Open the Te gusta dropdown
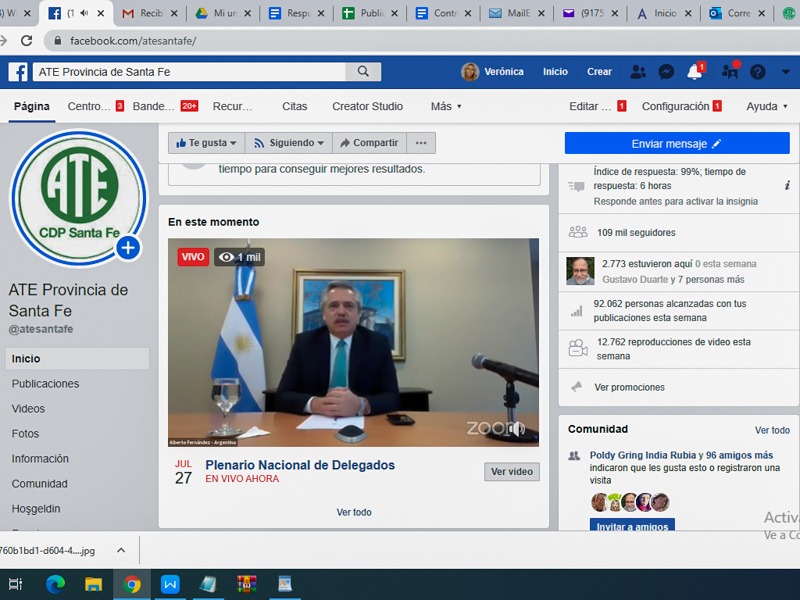The image size is (800, 600). point(206,143)
